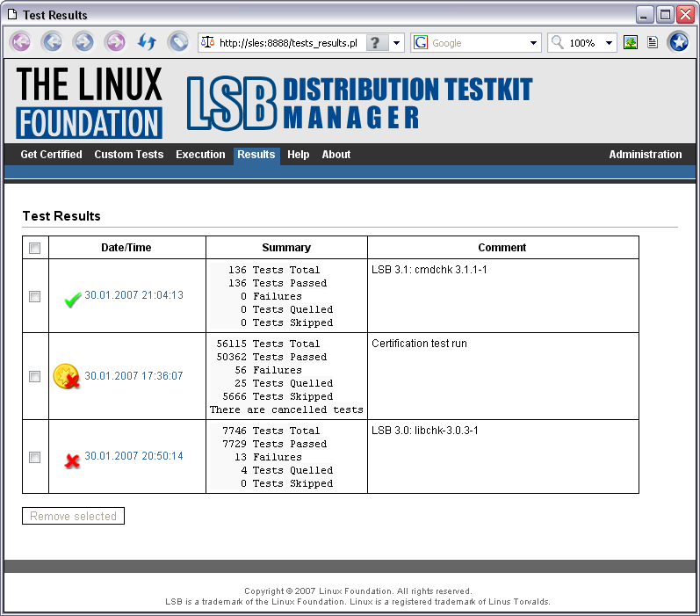Click the document view mode icon
This screenshot has width=700, height=616.
pos(653,42)
